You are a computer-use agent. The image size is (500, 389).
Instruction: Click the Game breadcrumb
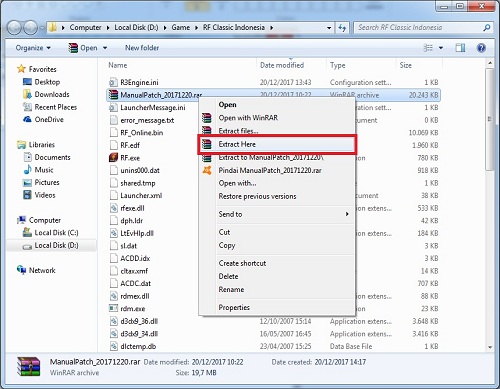181,27
